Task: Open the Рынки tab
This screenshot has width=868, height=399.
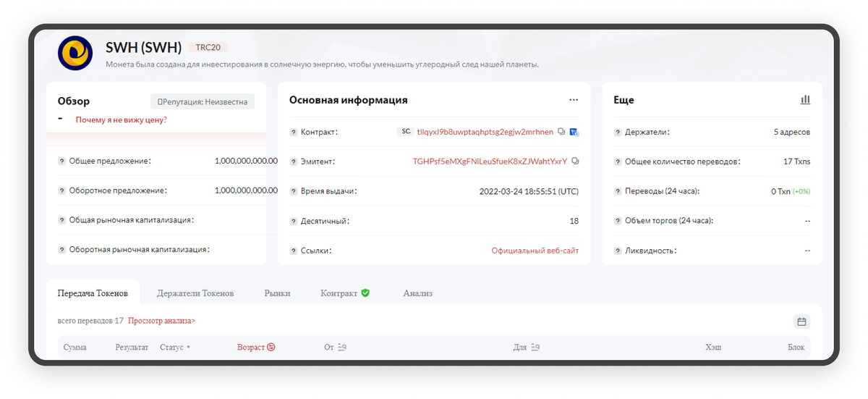Action: 277,293
